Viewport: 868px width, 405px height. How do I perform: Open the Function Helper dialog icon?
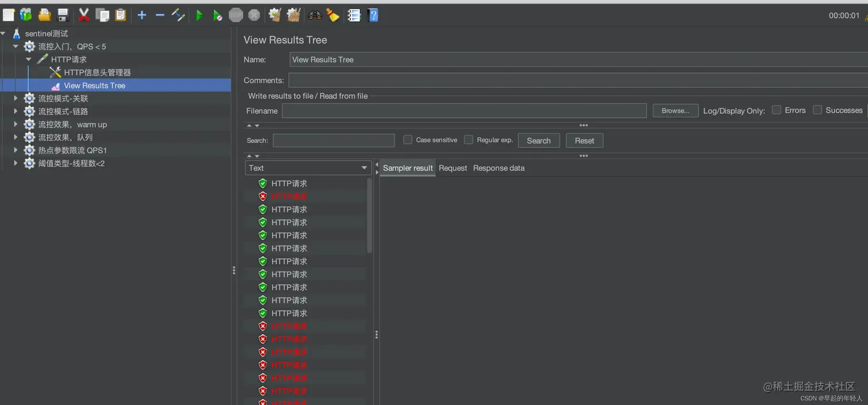354,16
